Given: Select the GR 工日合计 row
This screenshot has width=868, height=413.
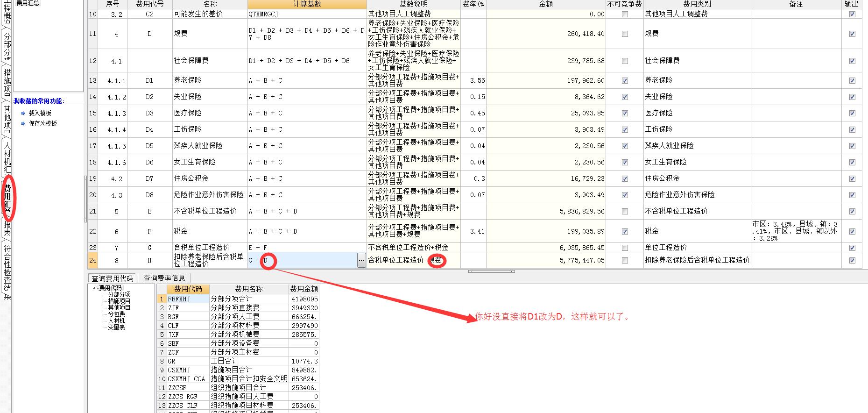Looking at the screenshot, I should click(238, 361).
